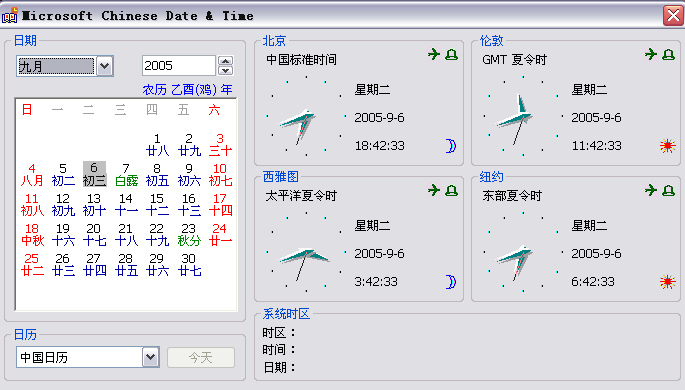Select September 25 (廿二) in calendar
The height and width of the screenshot is (390, 685).
click(32, 265)
